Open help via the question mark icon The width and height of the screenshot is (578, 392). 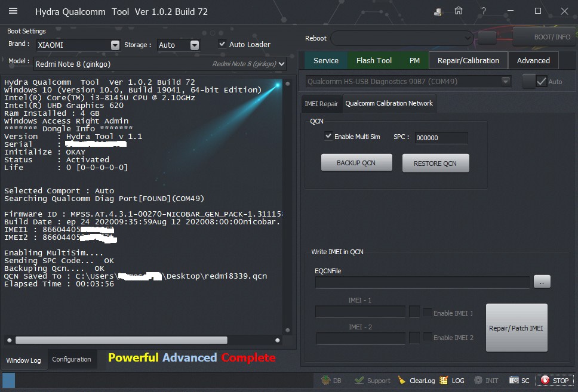[483, 11]
